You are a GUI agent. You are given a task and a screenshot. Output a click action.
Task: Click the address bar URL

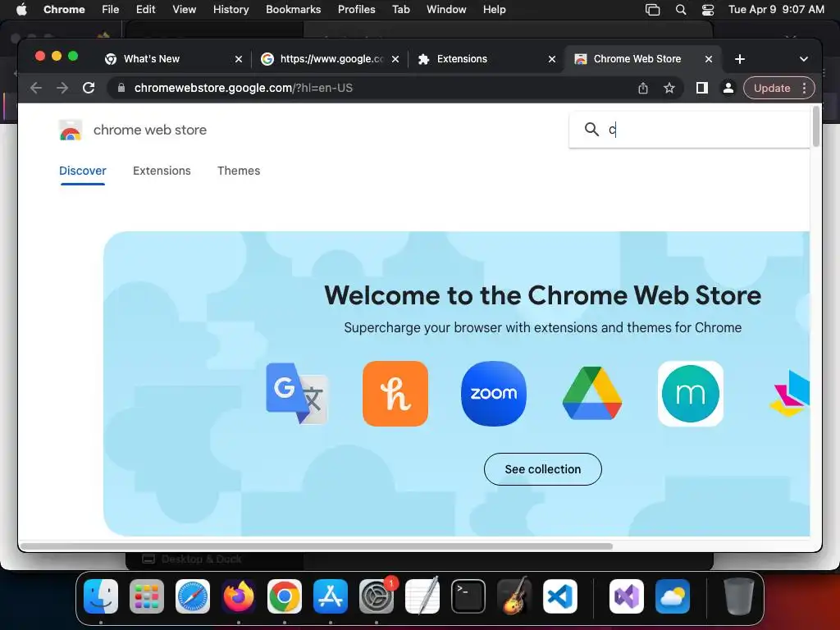click(243, 88)
